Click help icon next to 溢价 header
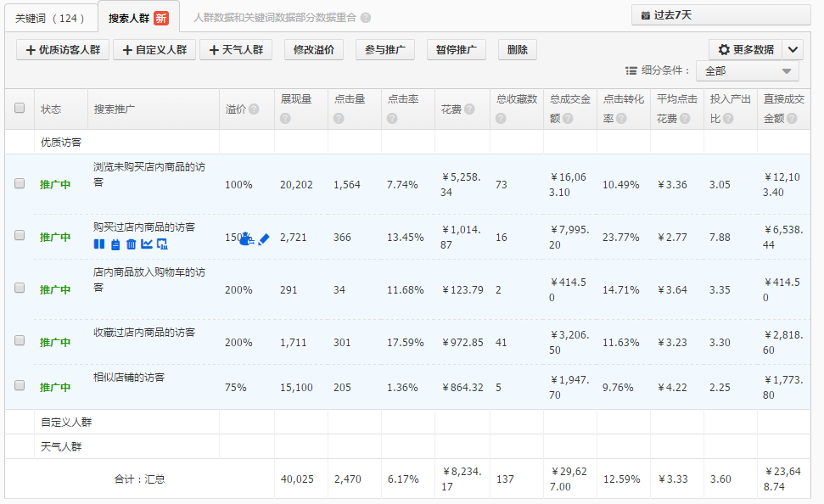The height and width of the screenshot is (504, 824). [254, 109]
